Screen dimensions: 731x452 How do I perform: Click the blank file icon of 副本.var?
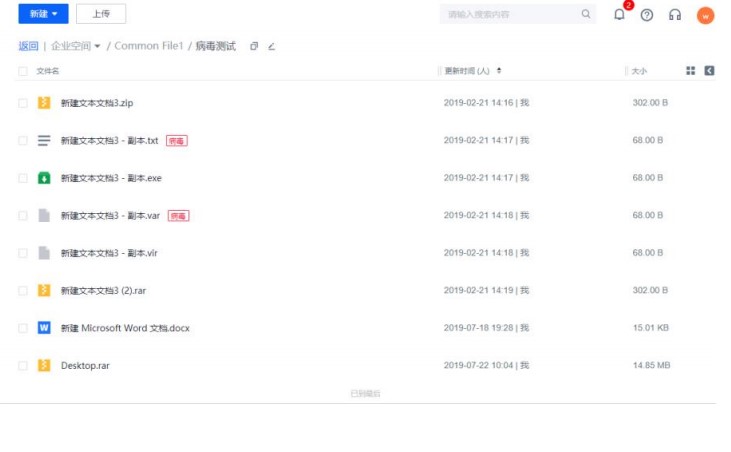44,215
